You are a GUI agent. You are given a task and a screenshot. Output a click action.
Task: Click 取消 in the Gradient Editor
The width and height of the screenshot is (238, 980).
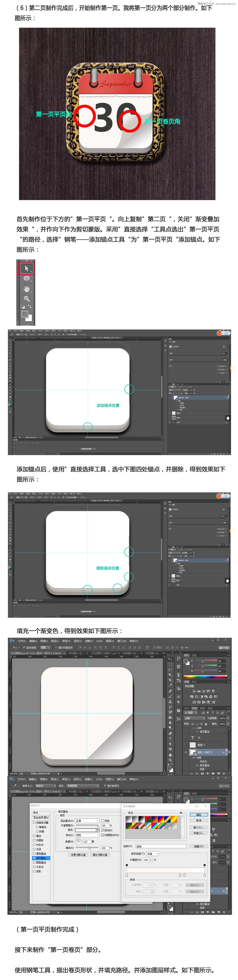[199, 820]
